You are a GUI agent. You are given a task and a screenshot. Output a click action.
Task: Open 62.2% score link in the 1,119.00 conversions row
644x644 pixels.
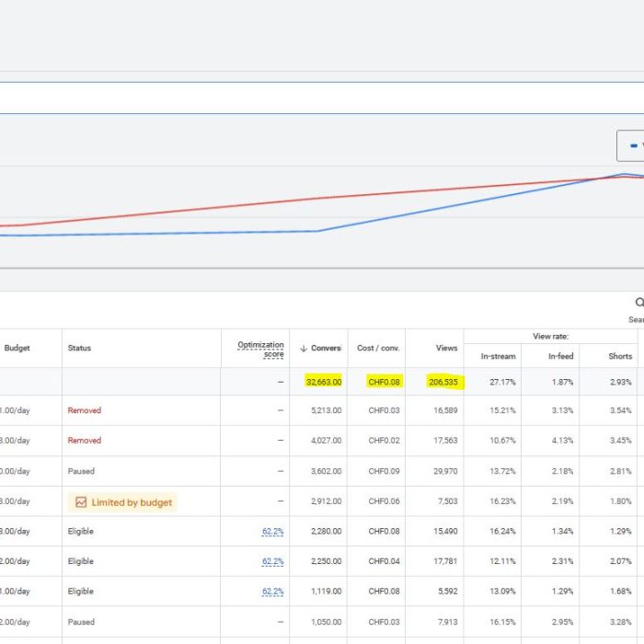[x=272, y=592]
